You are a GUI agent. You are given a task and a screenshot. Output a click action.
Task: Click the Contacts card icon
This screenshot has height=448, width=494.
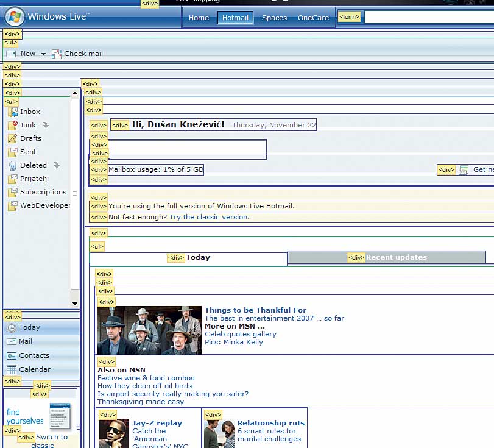[12, 356]
